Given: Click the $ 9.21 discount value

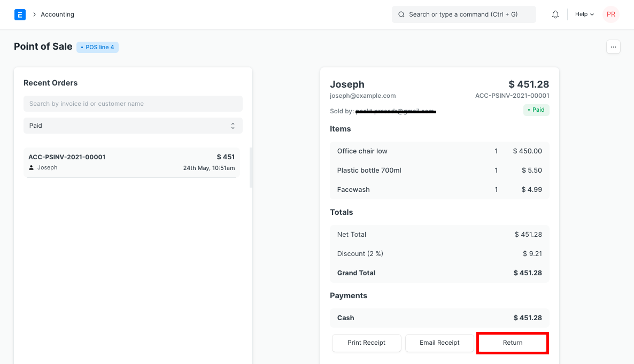Looking at the screenshot, I should tap(532, 253).
